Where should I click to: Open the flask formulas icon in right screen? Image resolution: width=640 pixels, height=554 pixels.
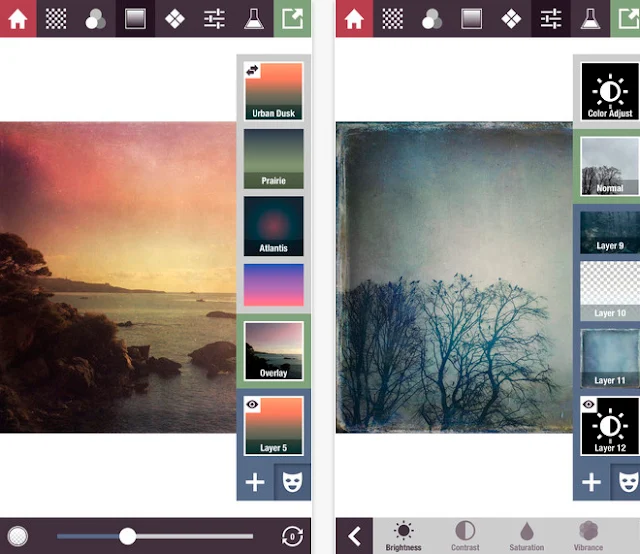[590, 18]
